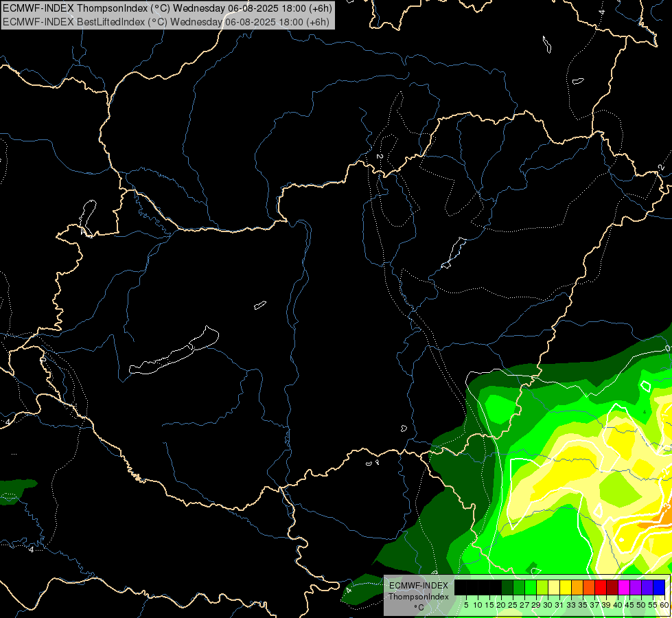Click the dark red legend swatch (39–40)
The height and width of the screenshot is (618, 672).
coord(612,587)
